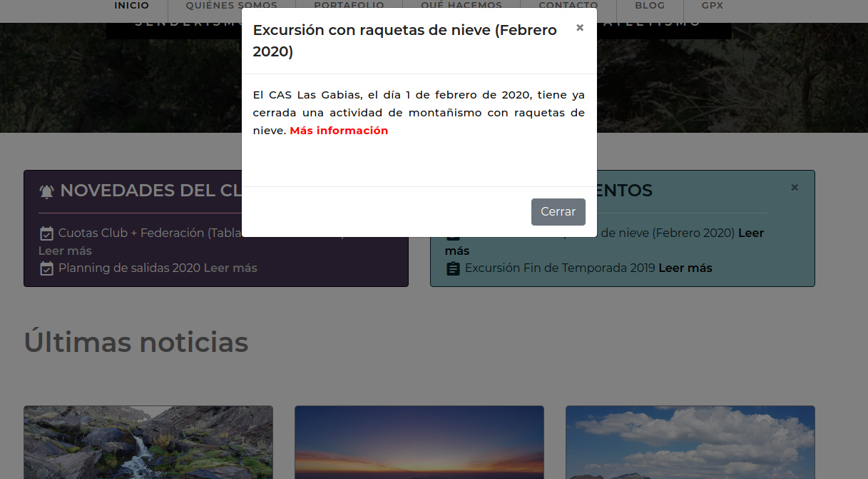Open the red Más información link

point(339,131)
